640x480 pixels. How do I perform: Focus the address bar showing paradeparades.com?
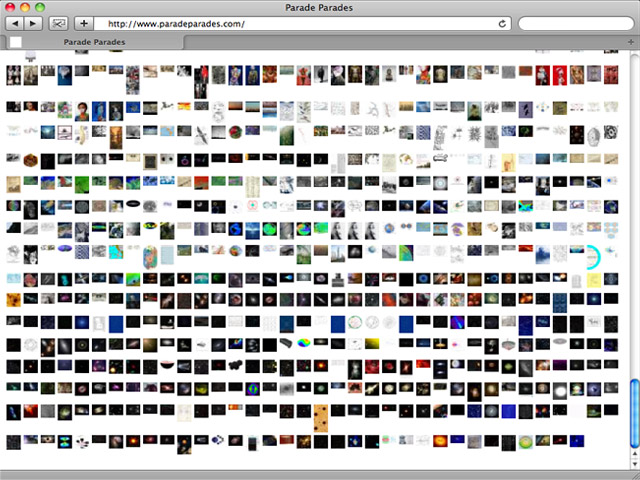point(302,24)
